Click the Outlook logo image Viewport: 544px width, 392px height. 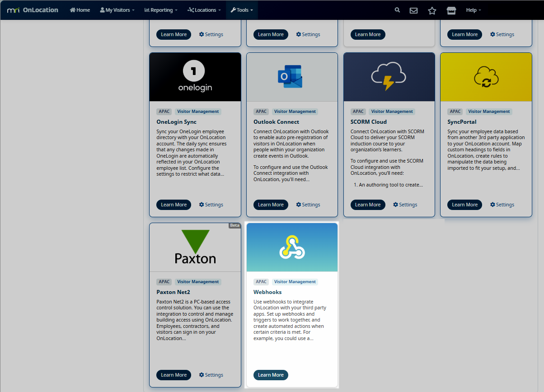click(x=290, y=77)
